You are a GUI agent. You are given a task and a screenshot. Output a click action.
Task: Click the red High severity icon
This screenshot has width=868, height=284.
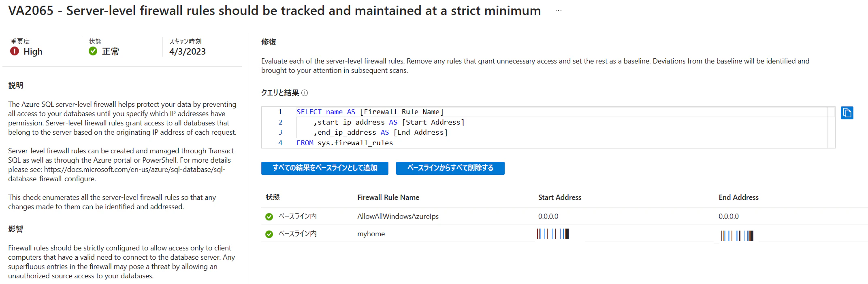pos(15,51)
